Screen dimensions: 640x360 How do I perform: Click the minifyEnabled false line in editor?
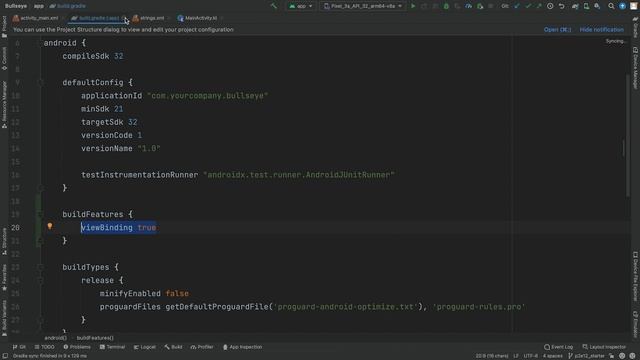pos(144,293)
